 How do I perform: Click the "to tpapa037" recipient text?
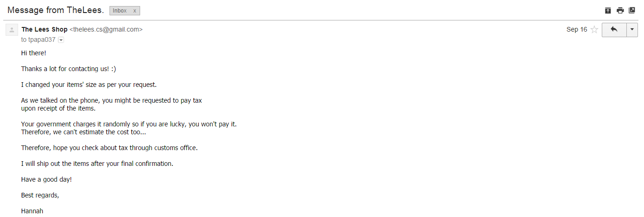[39, 39]
